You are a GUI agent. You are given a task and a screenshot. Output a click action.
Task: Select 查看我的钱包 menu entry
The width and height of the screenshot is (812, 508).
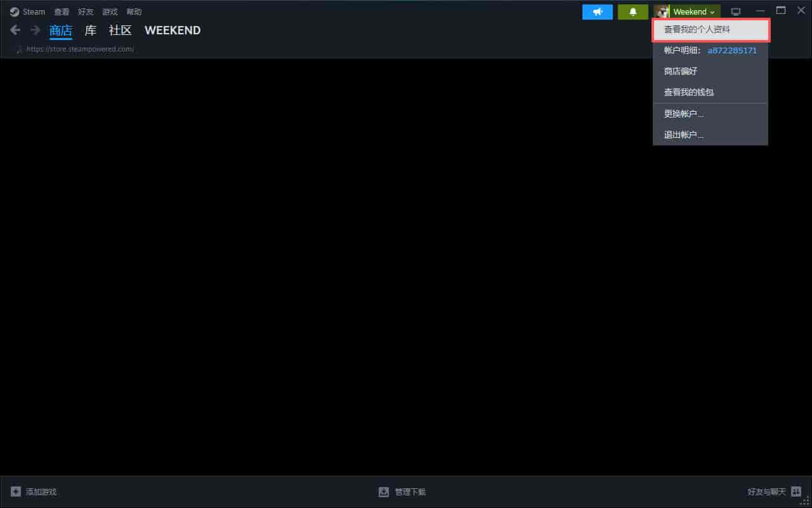tap(689, 92)
